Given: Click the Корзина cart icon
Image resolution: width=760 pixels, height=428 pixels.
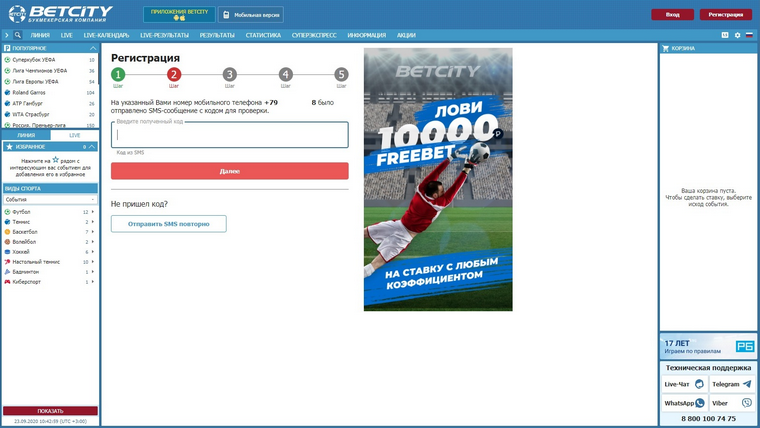Looking at the screenshot, I should coord(665,48).
